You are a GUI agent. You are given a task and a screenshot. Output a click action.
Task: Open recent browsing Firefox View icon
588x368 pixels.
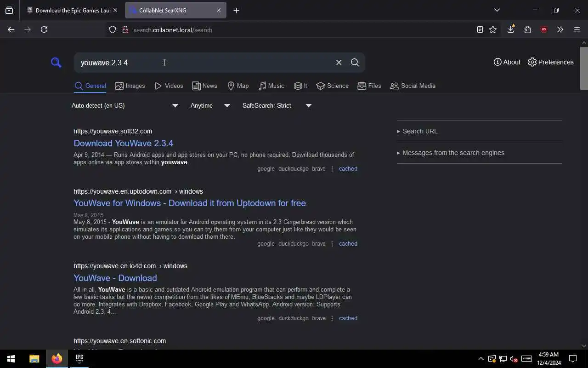pos(9,10)
